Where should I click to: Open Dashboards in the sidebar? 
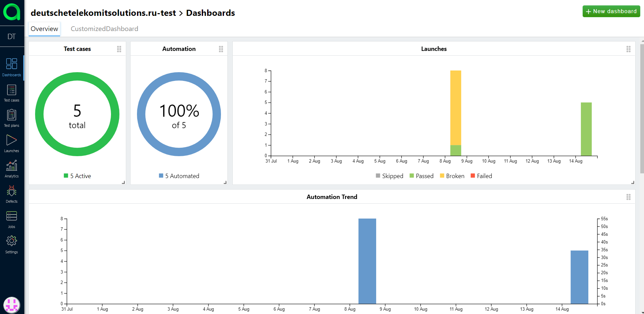(x=12, y=67)
